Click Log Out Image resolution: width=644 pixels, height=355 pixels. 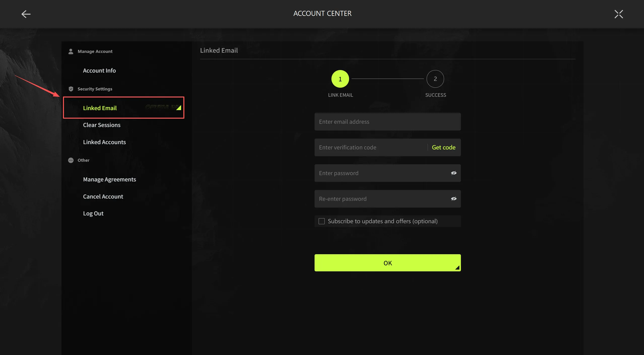tap(93, 213)
